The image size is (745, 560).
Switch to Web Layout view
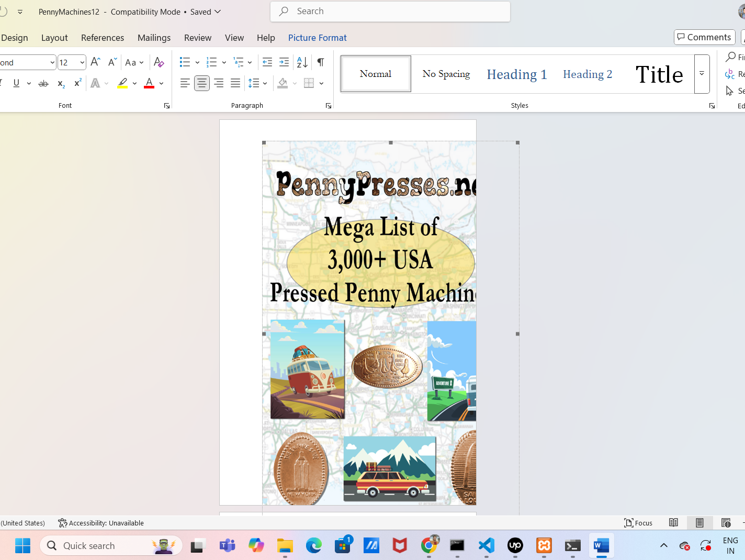[x=726, y=523]
